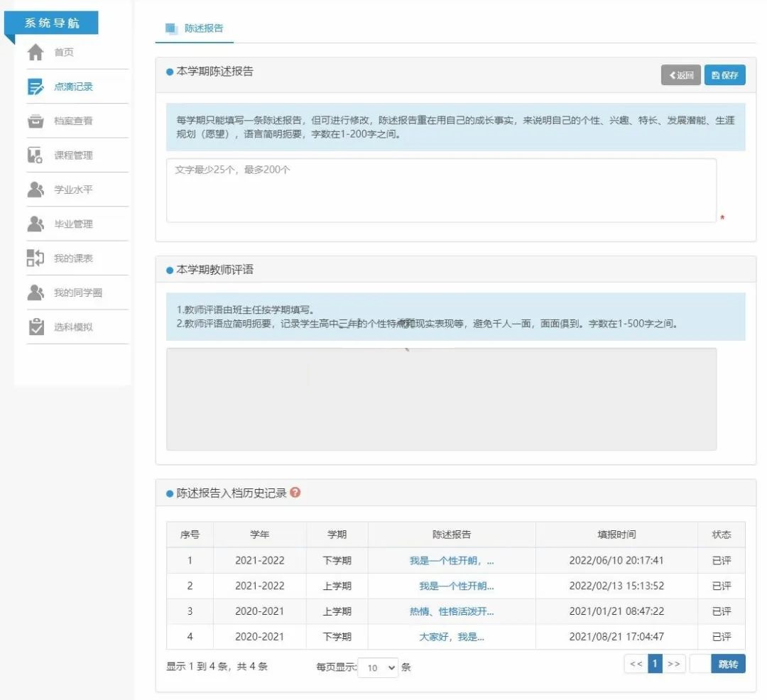Click the 我的同学圈 people icon

(36, 292)
